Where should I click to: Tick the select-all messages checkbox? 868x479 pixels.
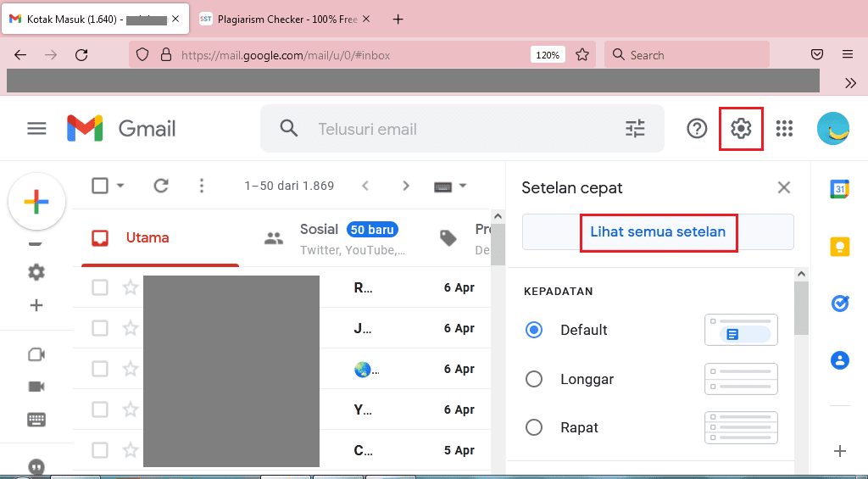(x=100, y=186)
